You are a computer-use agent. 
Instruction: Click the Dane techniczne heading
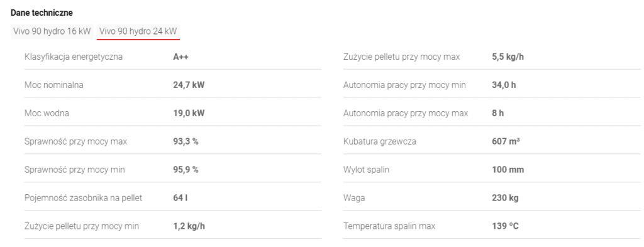(42, 13)
